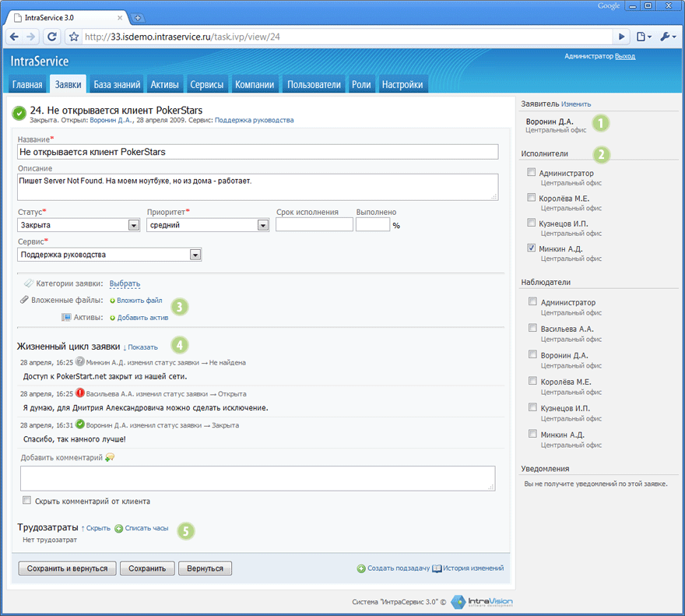The height and width of the screenshot is (616, 685).
Task: Open the Настройки tab
Action: pyautogui.click(x=402, y=84)
